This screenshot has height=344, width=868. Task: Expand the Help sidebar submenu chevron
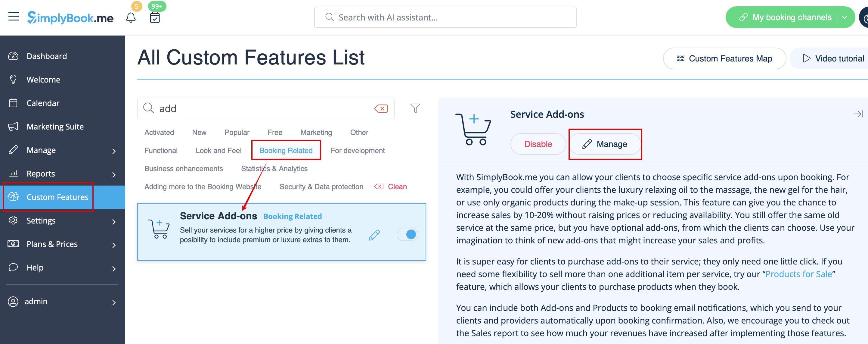tap(114, 269)
